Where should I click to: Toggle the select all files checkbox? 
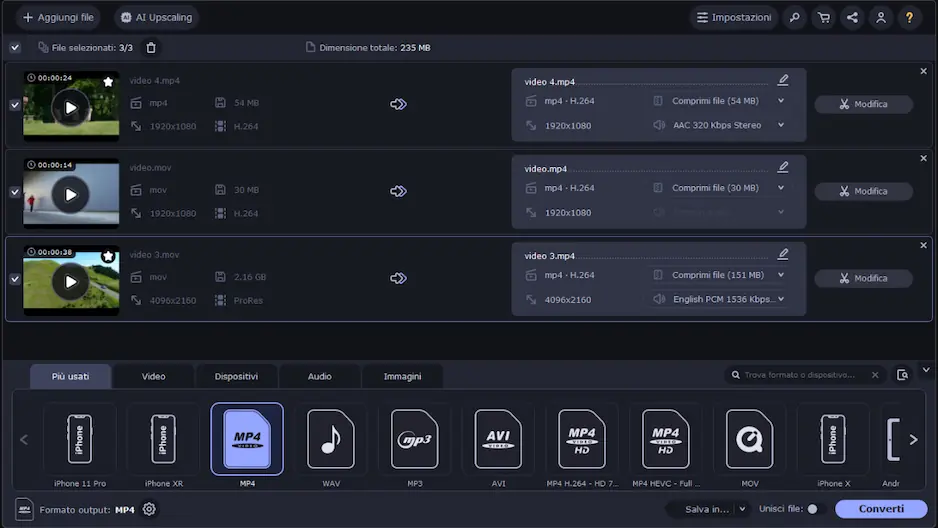pyautogui.click(x=14, y=47)
